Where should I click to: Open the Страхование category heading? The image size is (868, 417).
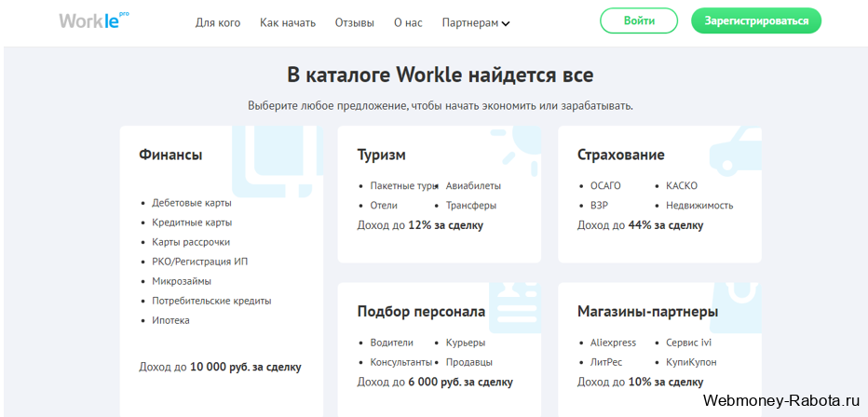(620, 155)
